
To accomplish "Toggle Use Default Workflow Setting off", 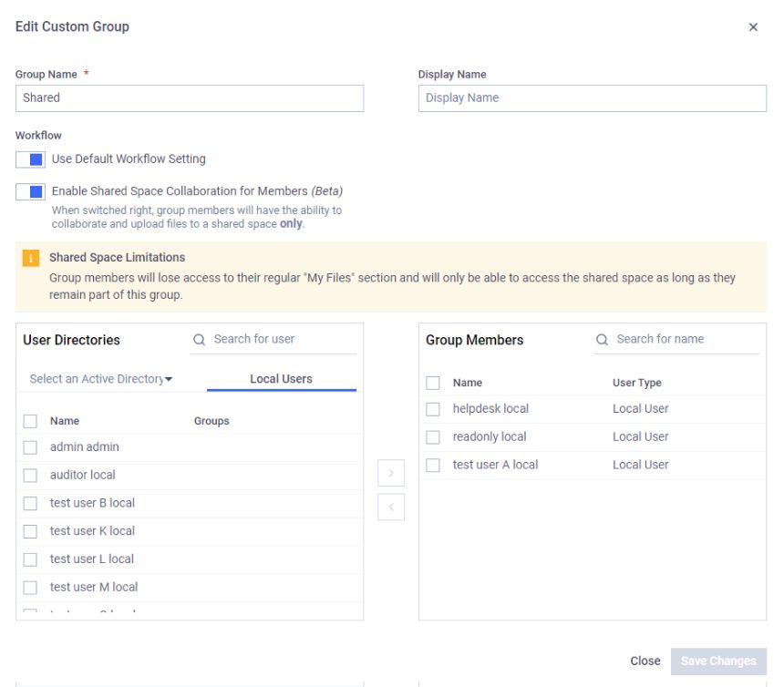I will pos(28,159).
